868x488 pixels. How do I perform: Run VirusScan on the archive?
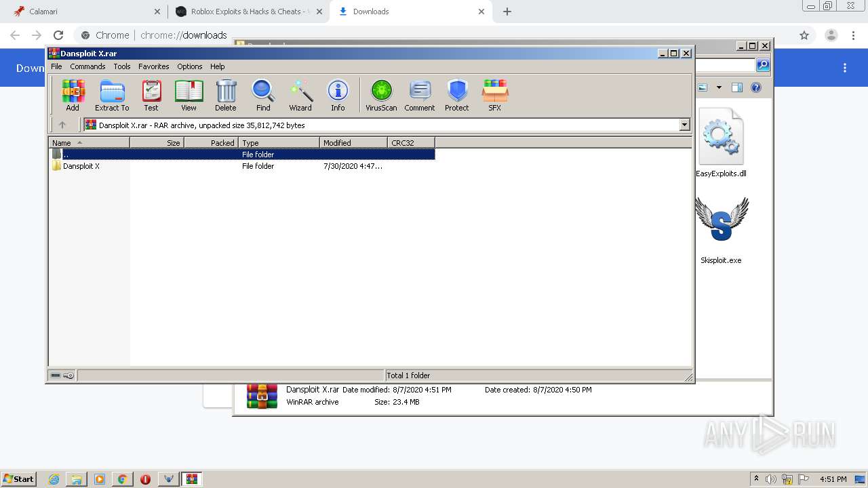click(x=381, y=95)
